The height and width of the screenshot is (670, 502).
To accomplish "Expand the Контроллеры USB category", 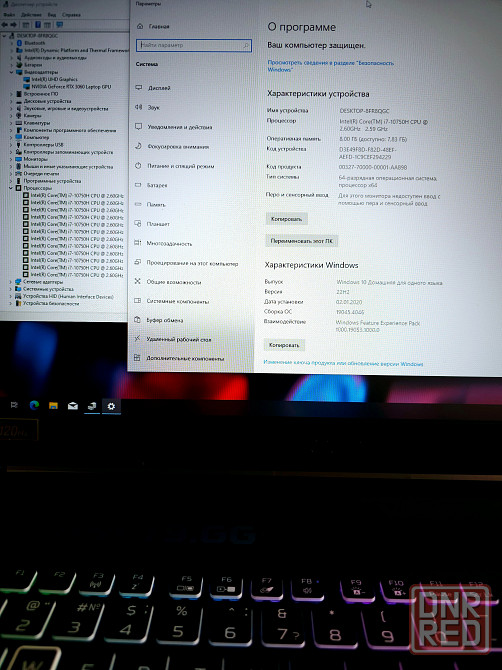I will coord(12,145).
